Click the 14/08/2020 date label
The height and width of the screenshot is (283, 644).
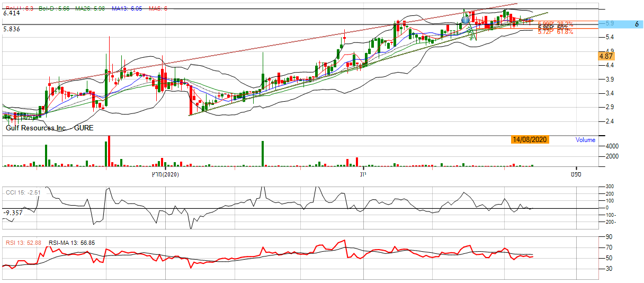[x=530, y=140]
